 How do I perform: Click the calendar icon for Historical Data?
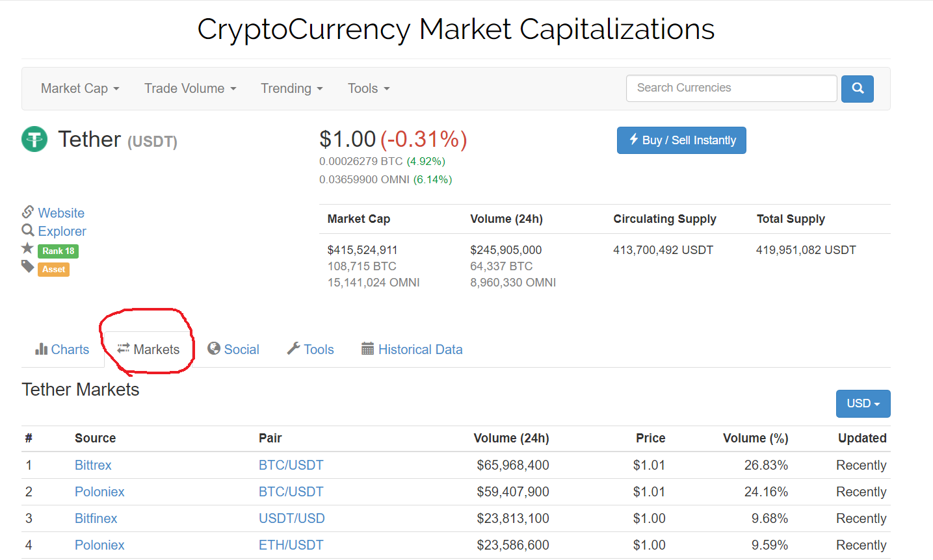(x=367, y=349)
